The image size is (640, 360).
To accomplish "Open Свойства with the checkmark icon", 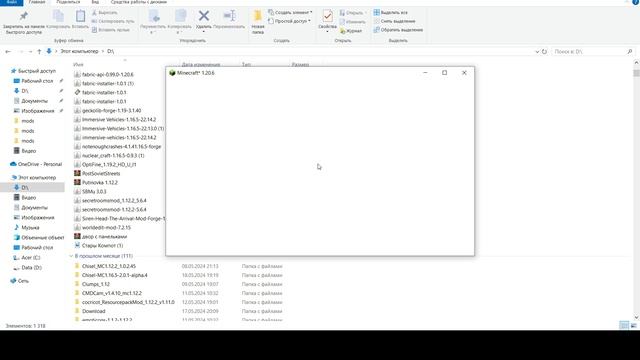I will coord(327,16).
